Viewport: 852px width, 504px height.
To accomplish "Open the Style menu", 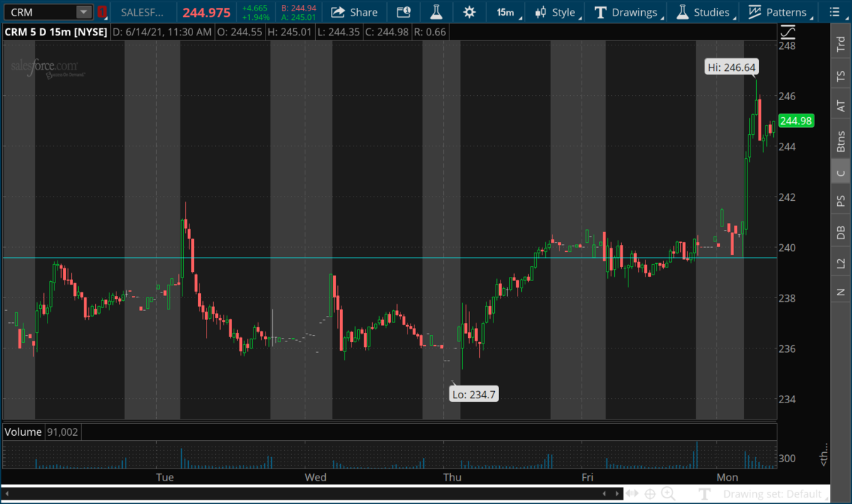I will (558, 12).
